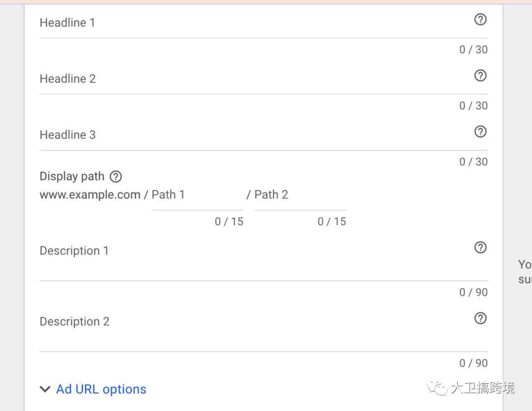
Task: Open help icon beside Display path
Action: (116, 176)
